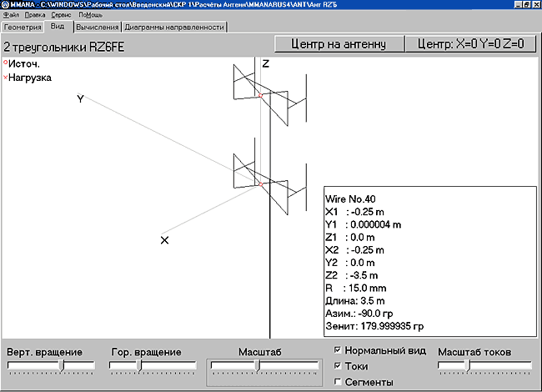
Task: Click the MMANA app icon in title bar
Action: (5, 5)
